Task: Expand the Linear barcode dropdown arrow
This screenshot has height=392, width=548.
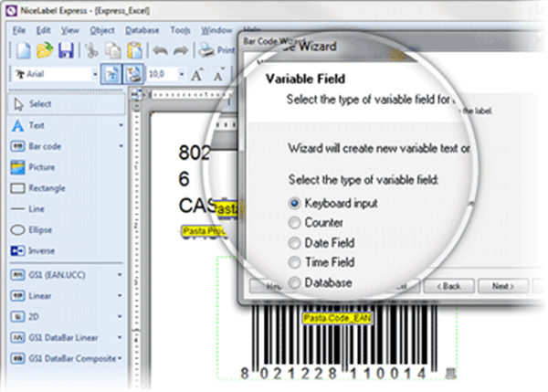Action: pyautogui.click(x=120, y=296)
